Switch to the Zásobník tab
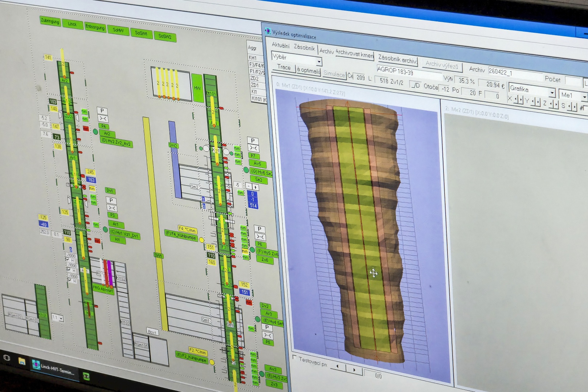The width and height of the screenshot is (588, 392). point(305,48)
